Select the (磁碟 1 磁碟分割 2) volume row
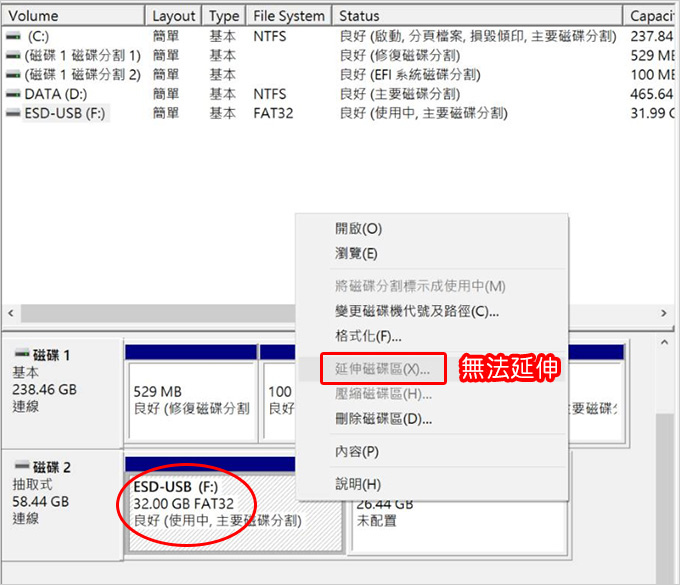This screenshot has width=680, height=585. coord(82,75)
